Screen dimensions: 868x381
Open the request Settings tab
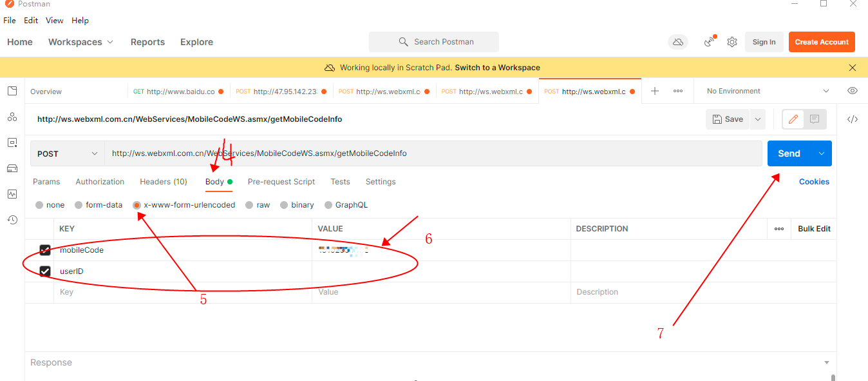click(x=381, y=182)
